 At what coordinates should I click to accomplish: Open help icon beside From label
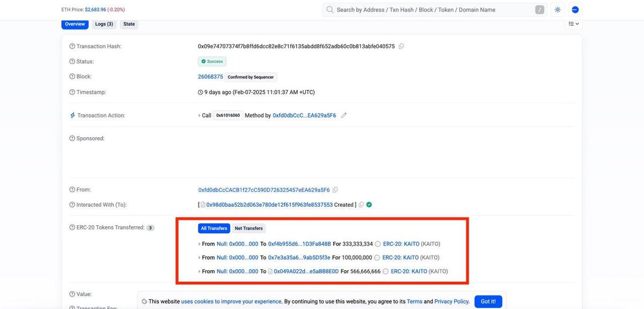[72, 190]
